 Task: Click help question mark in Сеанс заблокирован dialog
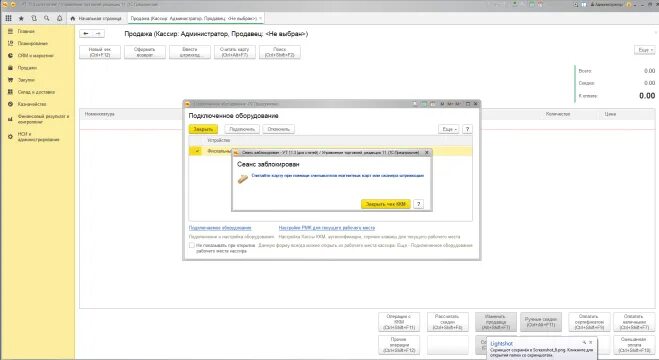418,204
